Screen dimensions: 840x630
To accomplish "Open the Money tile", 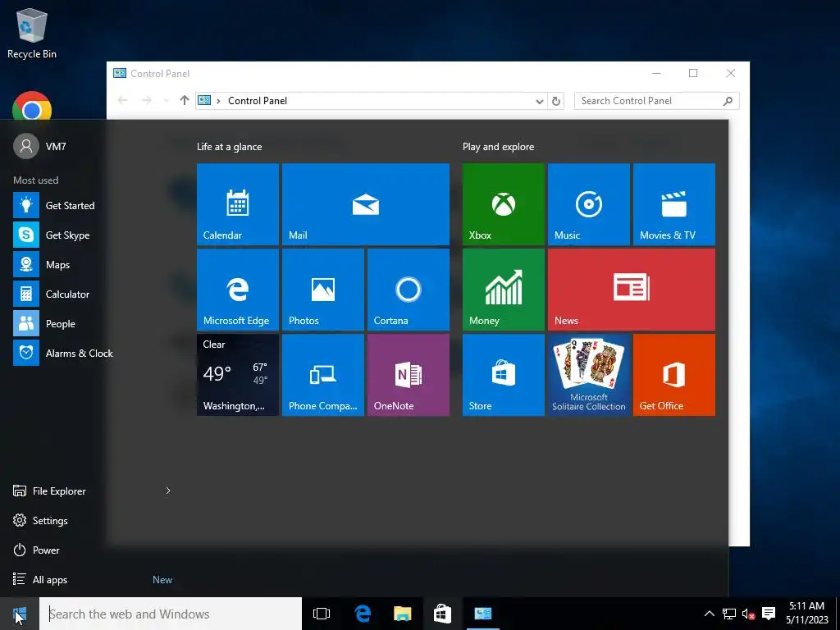I will pos(503,290).
